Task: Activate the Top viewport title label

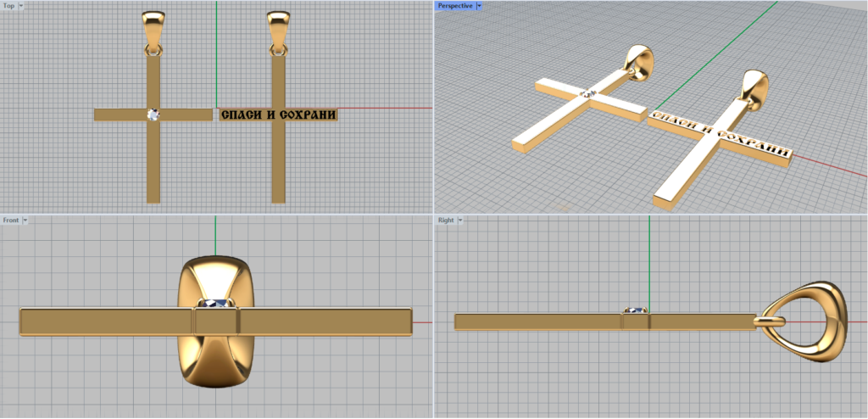Action: coord(8,5)
